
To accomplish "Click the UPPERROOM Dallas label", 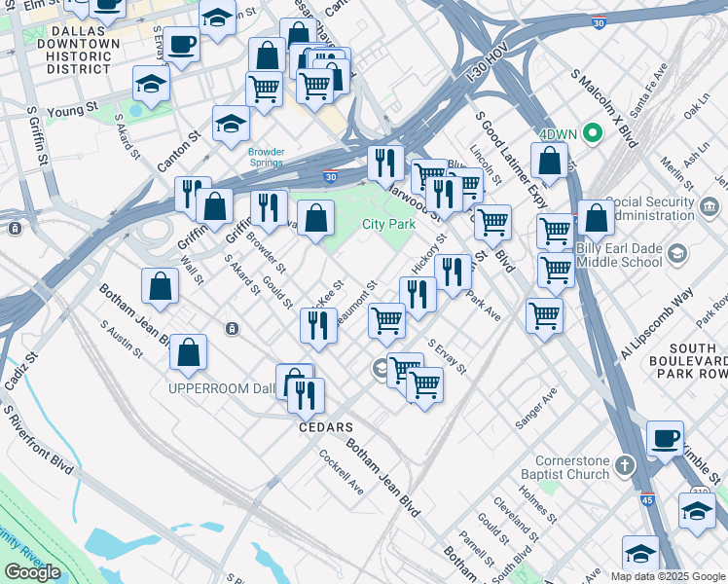I will click(x=222, y=388).
